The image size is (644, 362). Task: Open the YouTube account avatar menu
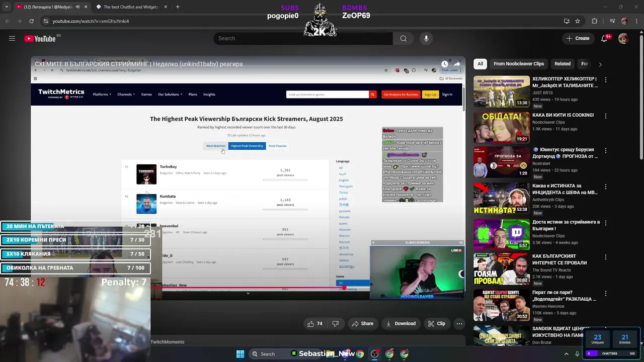point(623,38)
